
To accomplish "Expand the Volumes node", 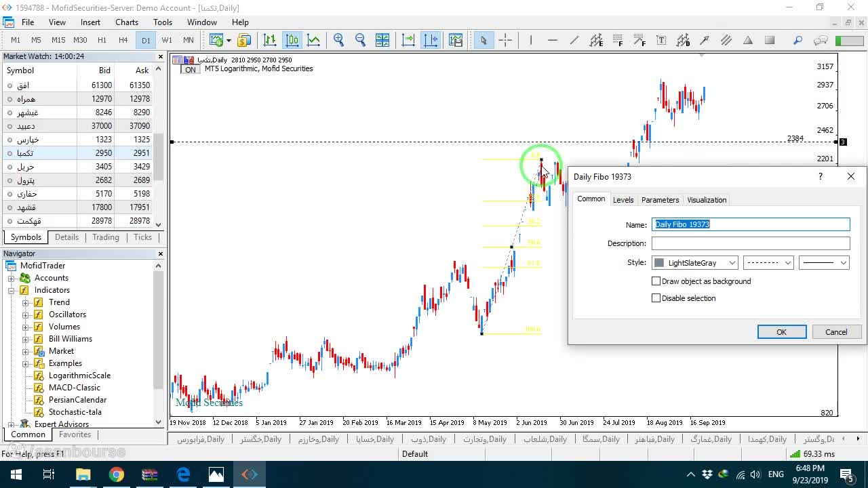I will [26, 327].
